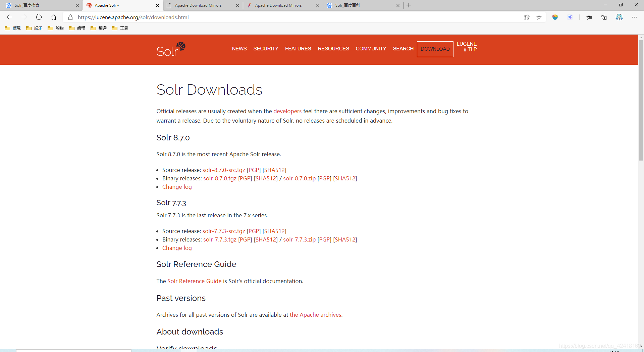Screen dimensions: 644x352
Task: Open the profile avatar icon
Action: click(x=619, y=17)
